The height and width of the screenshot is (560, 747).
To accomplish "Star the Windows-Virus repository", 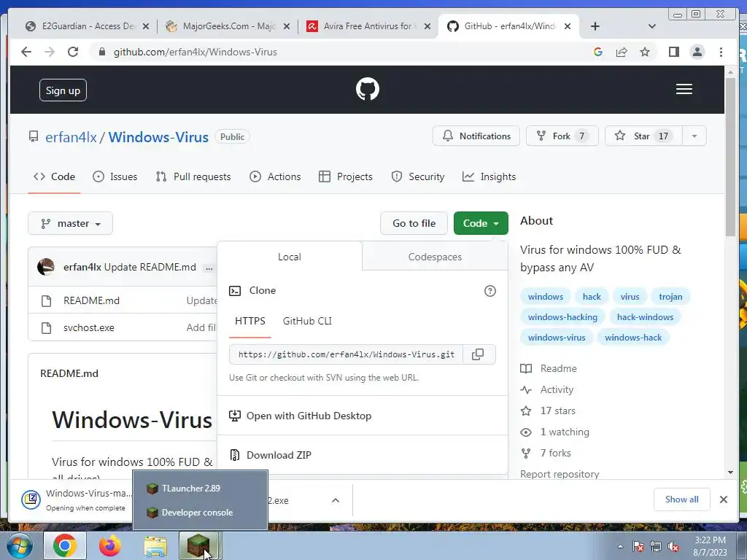I will pyautogui.click(x=643, y=136).
